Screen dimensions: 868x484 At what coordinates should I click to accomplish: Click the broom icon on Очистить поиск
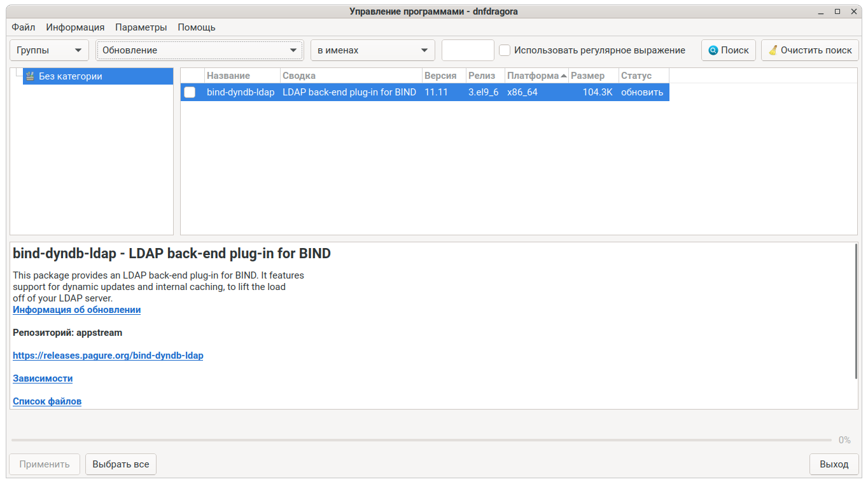773,50
